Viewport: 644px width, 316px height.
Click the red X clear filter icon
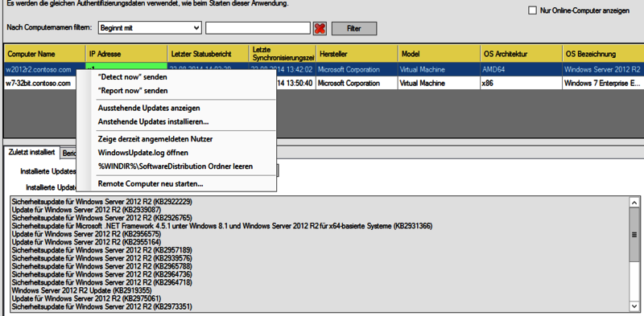320,28
